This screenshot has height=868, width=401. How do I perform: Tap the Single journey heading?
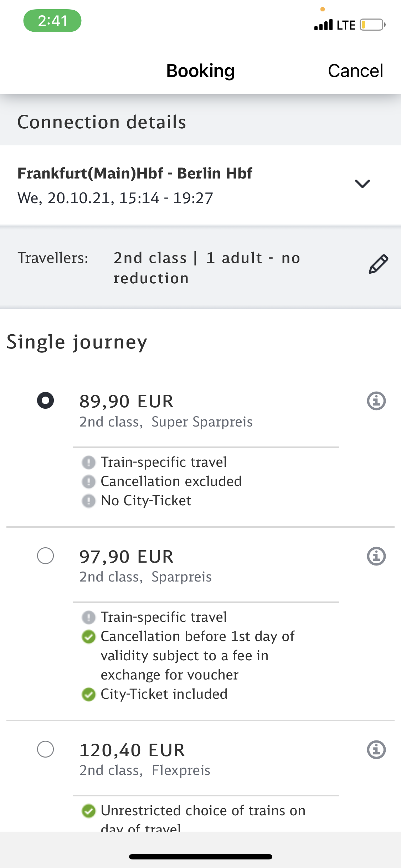[77, 342]
